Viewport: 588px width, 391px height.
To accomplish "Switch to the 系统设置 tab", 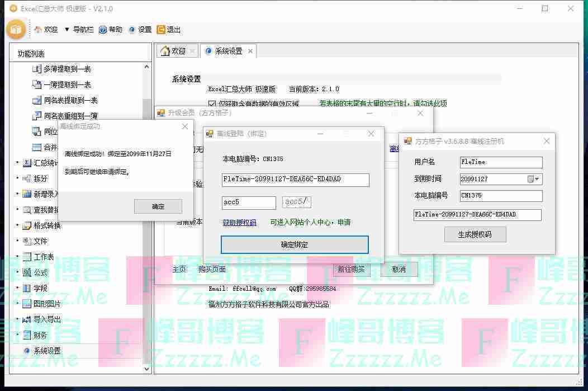I will pyautogui.click(x=228, y=51).
